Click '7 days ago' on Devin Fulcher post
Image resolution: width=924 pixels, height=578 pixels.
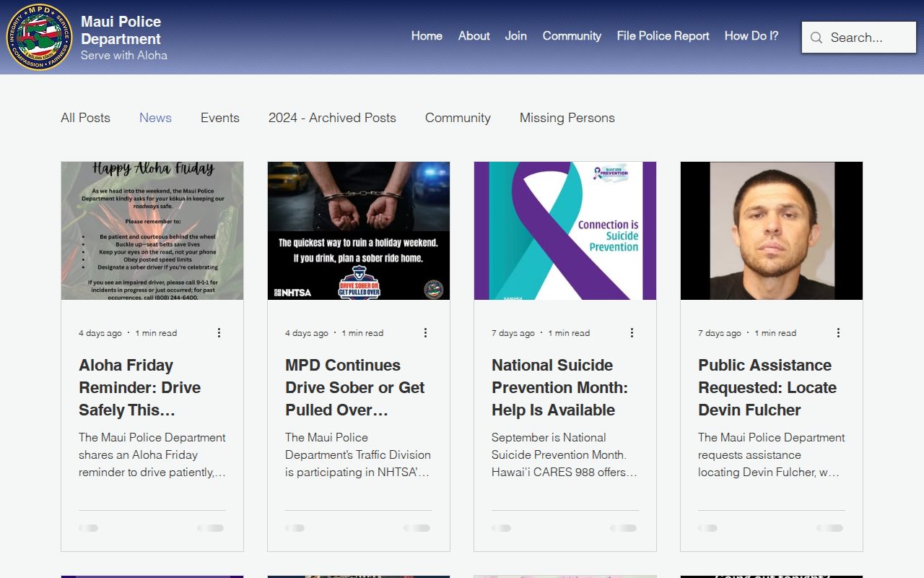tap(720, 333)
